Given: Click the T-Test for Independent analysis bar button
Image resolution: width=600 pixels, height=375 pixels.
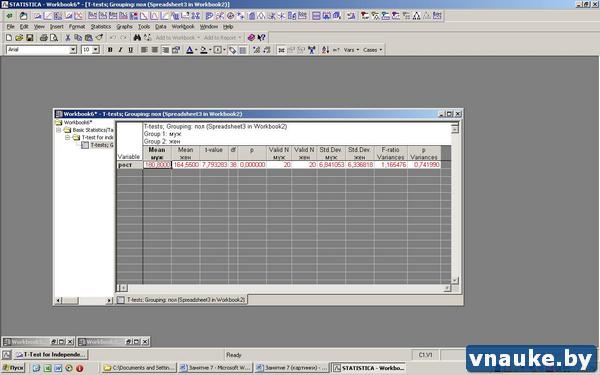Looking at the screenshot, I should point(51,354).
